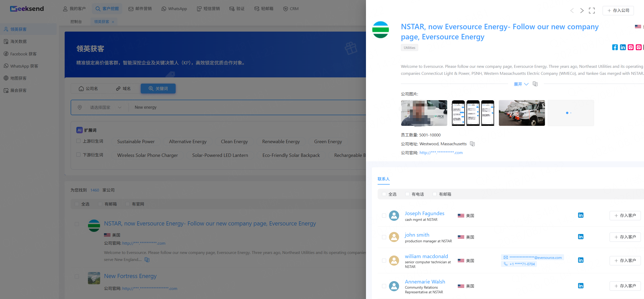This screenshot has height=299, width=644.
Task: Click LinkedIn icon for Joseph Fagundes
Action: point(581,215)
